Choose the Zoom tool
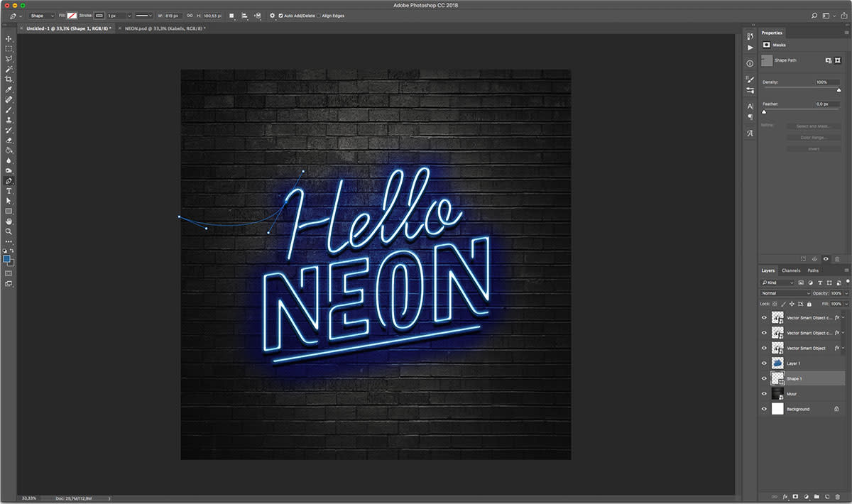The height and width of the screenshot is (504, 852). coord(9,231)
